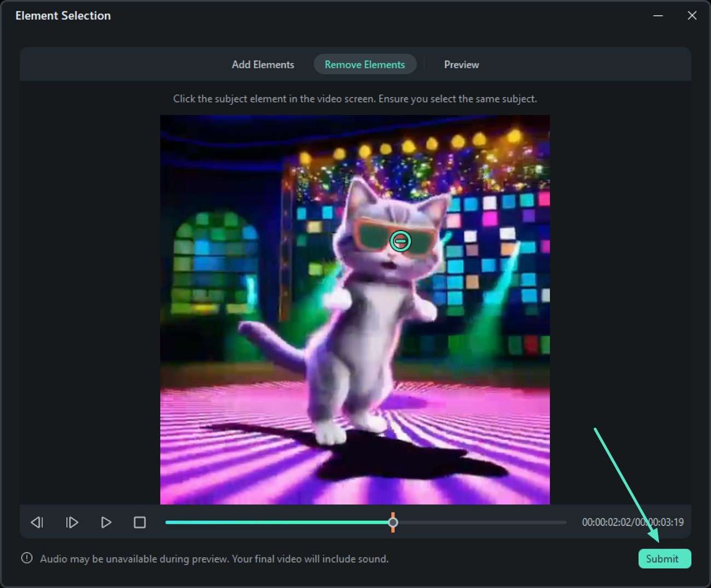
Task: Stop video playback
Action: [140, 522]
